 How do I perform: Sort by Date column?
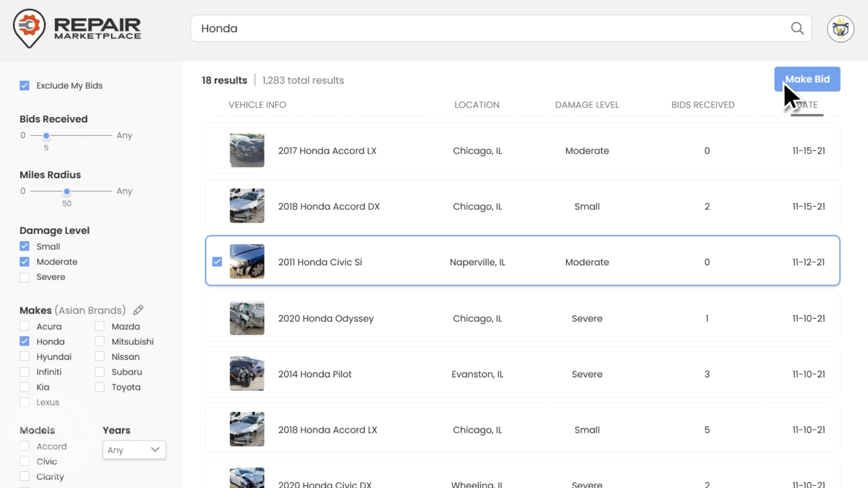(807, 105)
